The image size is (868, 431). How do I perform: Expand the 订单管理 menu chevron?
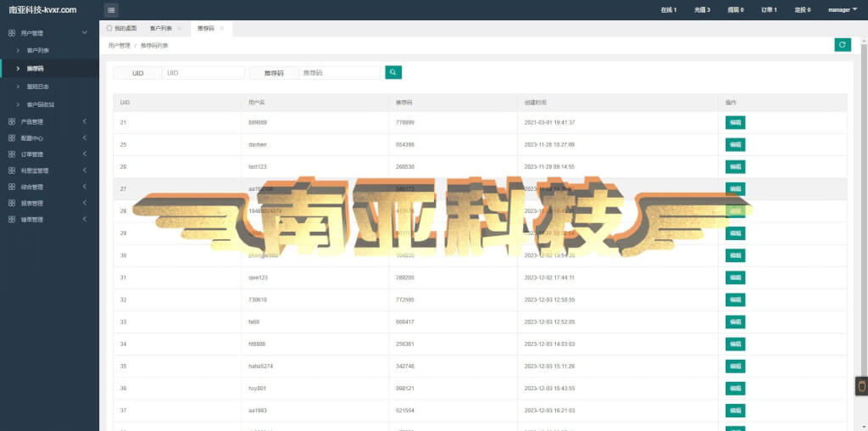click(x=85, y=154)
